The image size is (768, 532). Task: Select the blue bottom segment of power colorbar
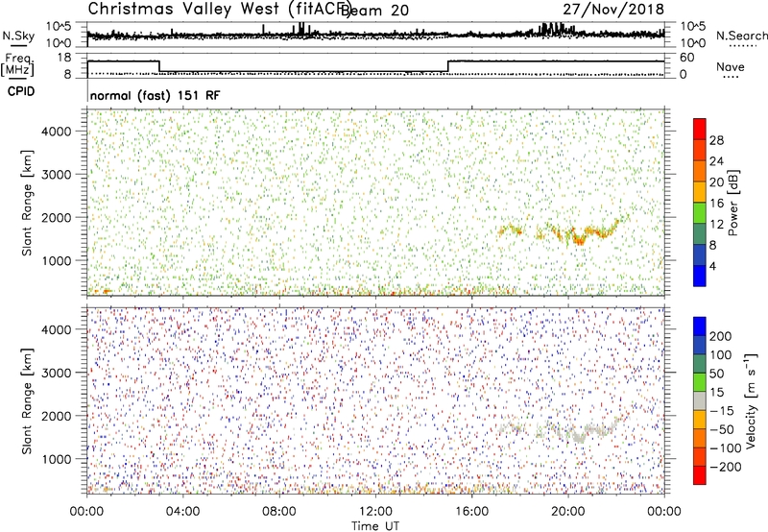pos(700,276)
